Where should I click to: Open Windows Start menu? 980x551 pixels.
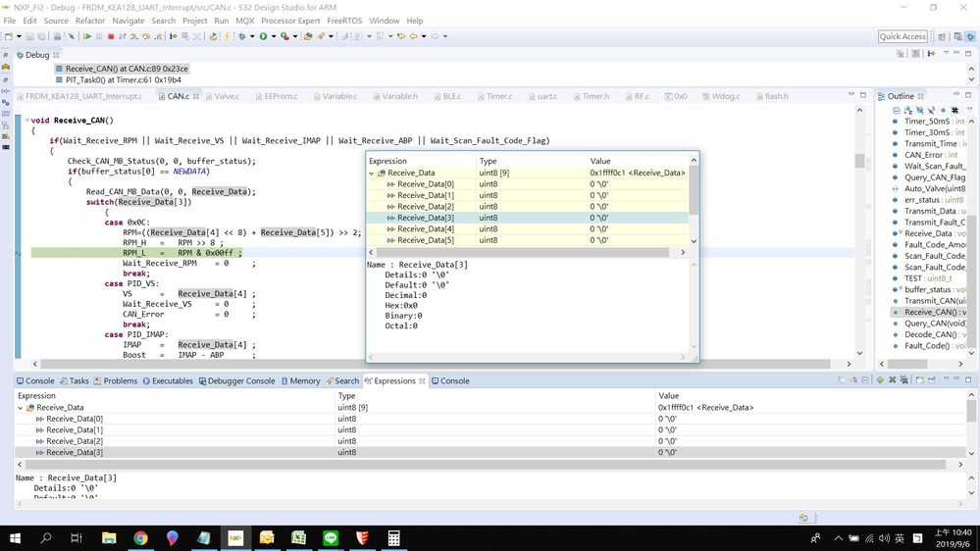pos(15,538)
